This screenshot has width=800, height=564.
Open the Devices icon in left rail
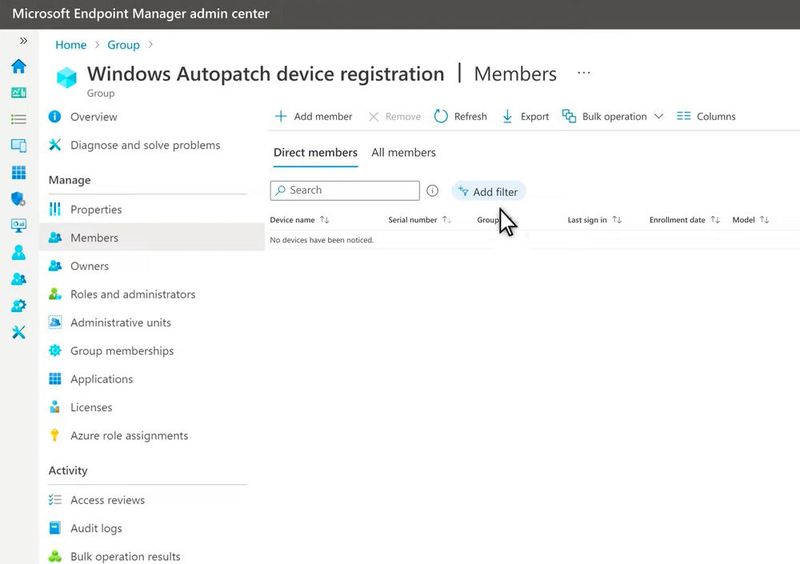tap(18, 146)
